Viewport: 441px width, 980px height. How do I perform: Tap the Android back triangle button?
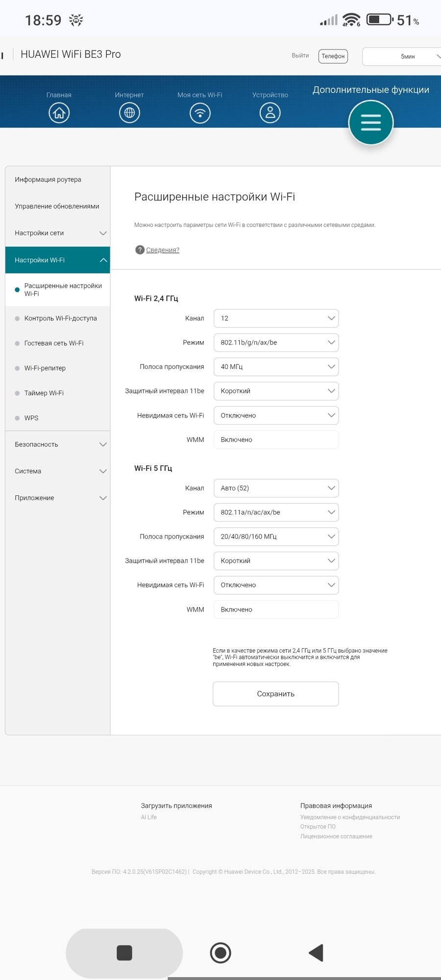(x=316, y=953)
